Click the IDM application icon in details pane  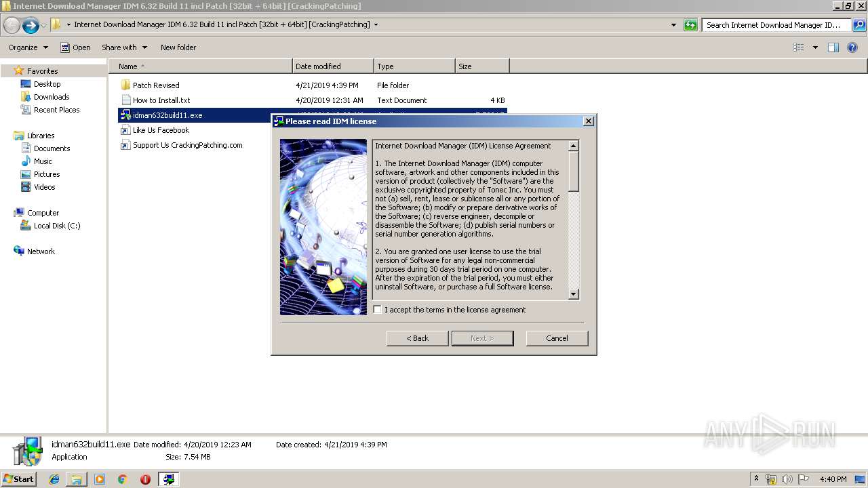27,451
